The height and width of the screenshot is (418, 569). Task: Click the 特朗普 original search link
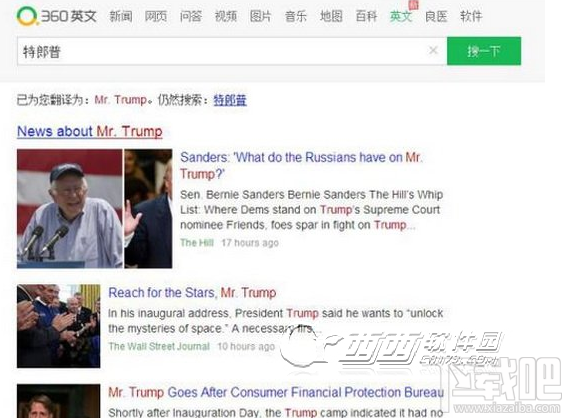click(x=230, y=100)
